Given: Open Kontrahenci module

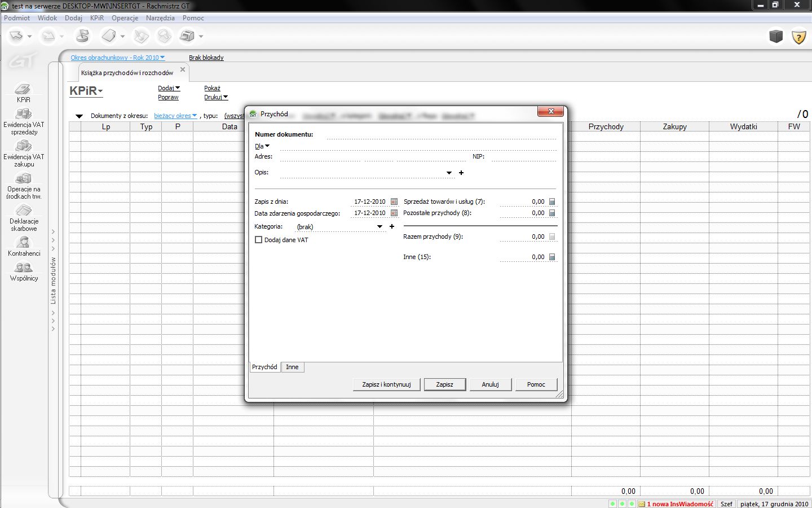Looking at the screenshot, I should 24,246.
